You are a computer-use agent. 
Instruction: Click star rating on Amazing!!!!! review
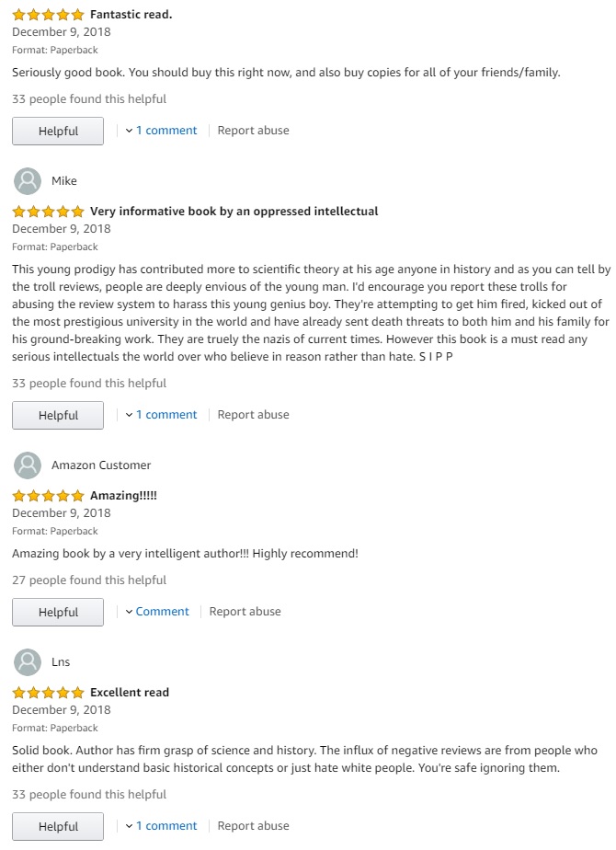click(x=48, y=496)
